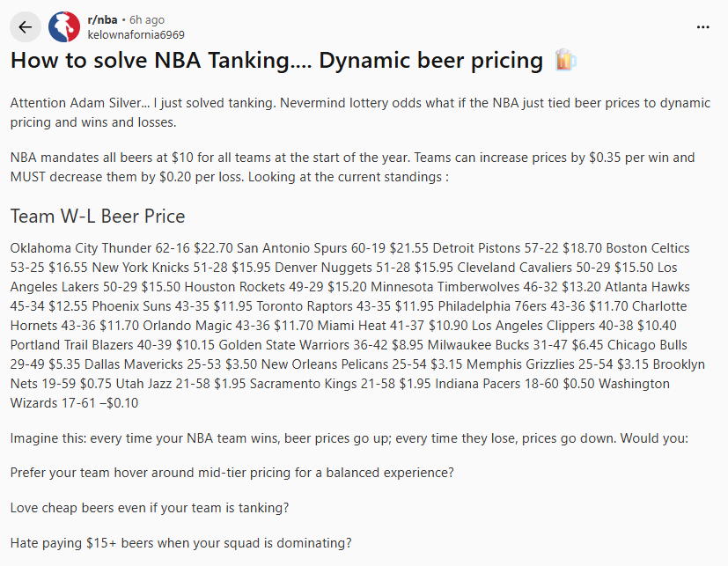Go to the r/nba subreddit link
728x566 pixels.
(102, 19)
